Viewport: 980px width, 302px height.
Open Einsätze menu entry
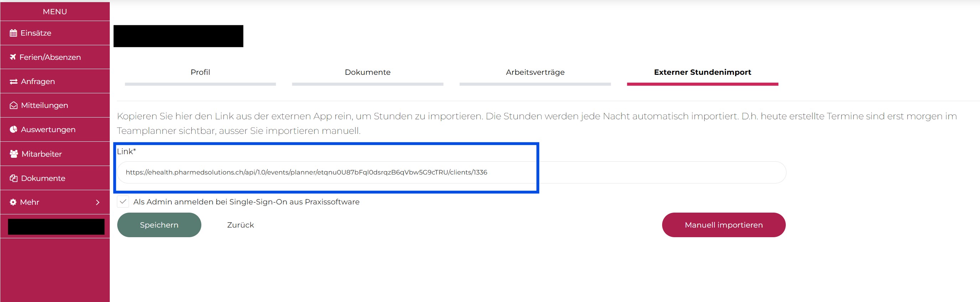pyautogui.click(x=55, y=33)
